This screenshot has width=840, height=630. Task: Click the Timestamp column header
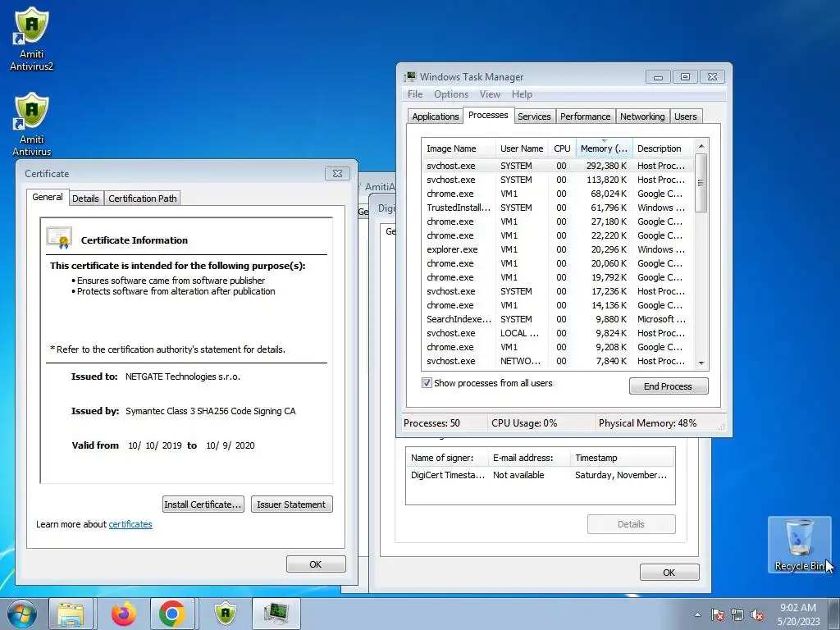click(622, 458)
